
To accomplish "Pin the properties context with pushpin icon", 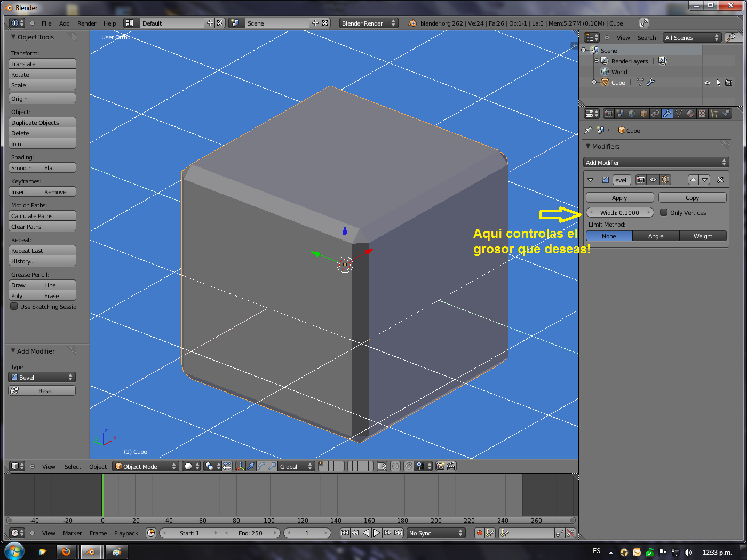I will [589, 130].
